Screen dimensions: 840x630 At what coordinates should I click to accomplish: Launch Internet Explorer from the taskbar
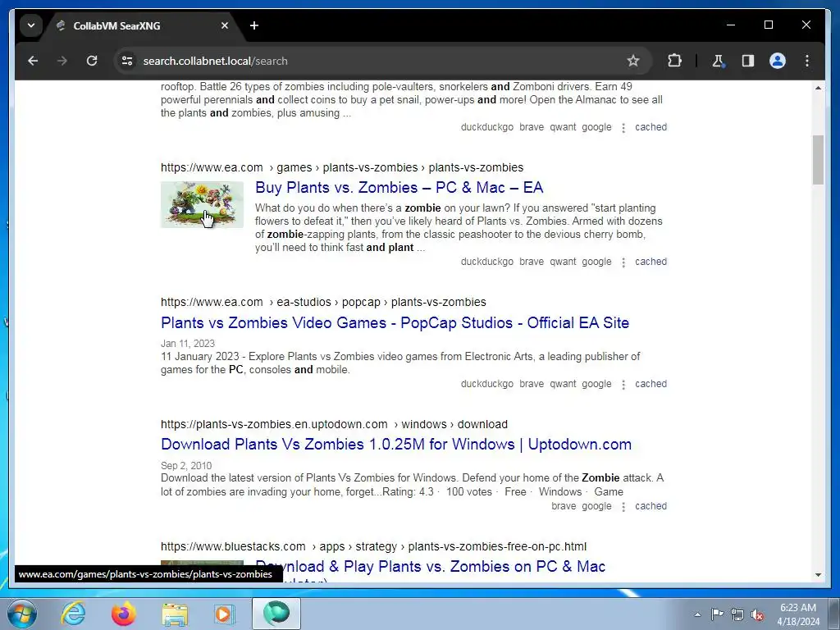[x=73, y=614]
